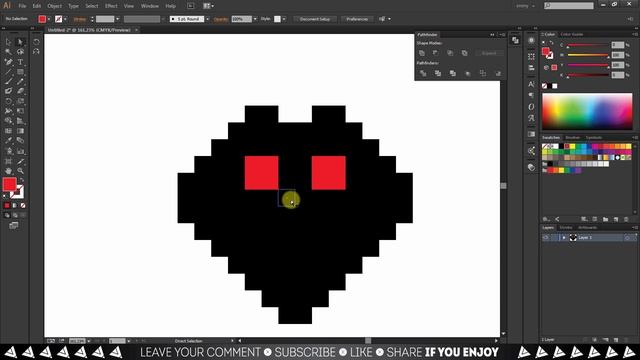Click the Opacity value input field
This screenshot has width=640, height=360.
tap(241, 19)
